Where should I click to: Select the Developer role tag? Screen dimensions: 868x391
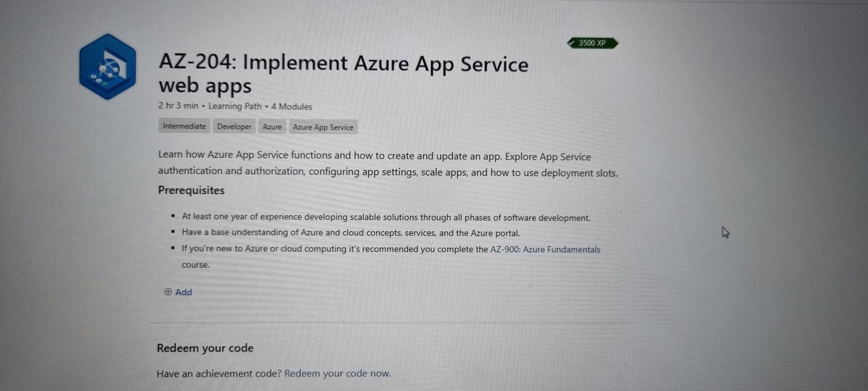[x=234, y=127]
